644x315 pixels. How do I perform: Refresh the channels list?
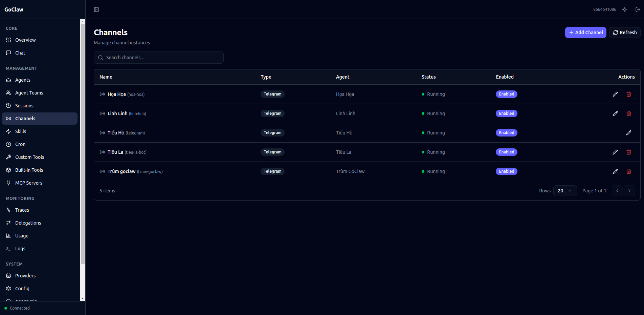624,33
